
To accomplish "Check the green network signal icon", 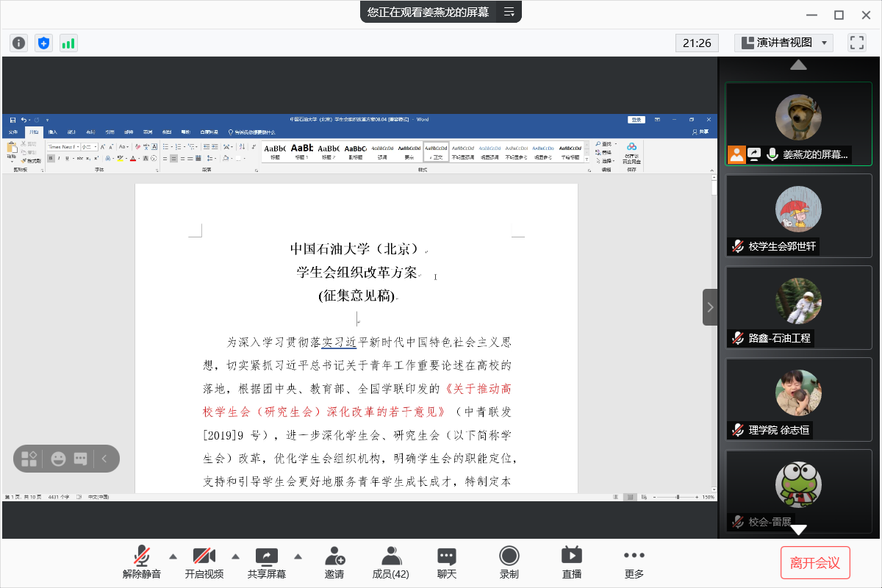I will point(68,43).
